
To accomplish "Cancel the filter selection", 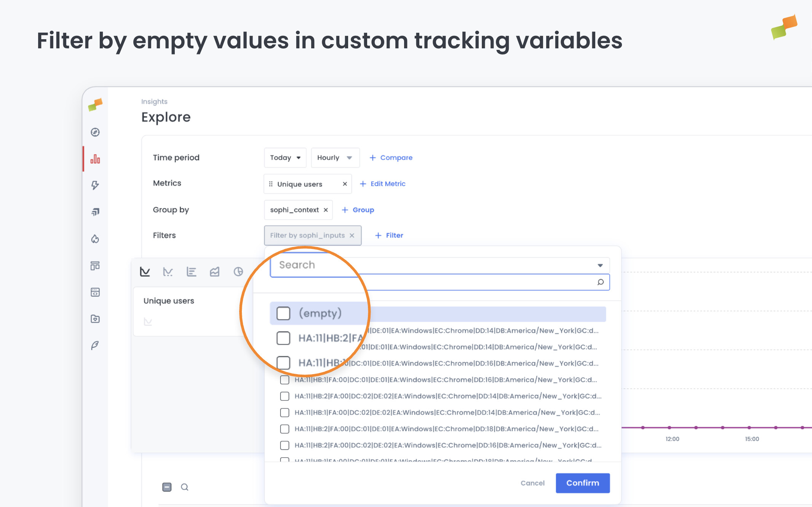I will pos(532,483).
